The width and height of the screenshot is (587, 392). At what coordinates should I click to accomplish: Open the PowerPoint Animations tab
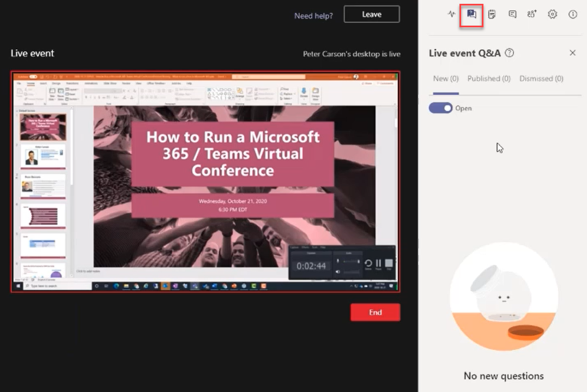click(91, 83)
